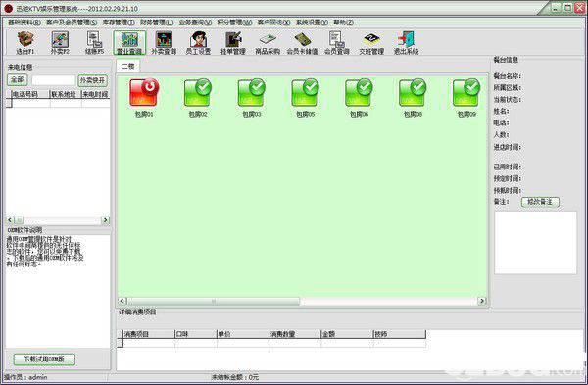Click the 下载试用OEM版 button
This screenshot has height=385, width=588.
(x=44, y=360)
